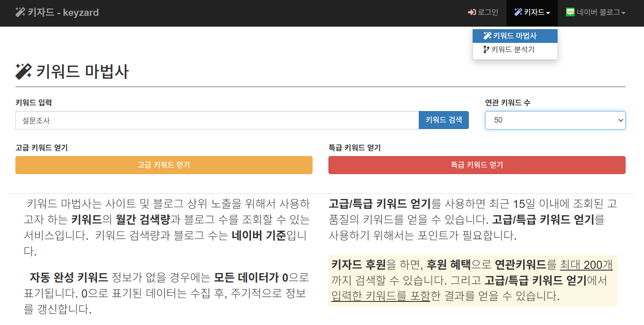
Task: Open the 연관 키워드 수 selector showing 50
Action: click(555, 120)
